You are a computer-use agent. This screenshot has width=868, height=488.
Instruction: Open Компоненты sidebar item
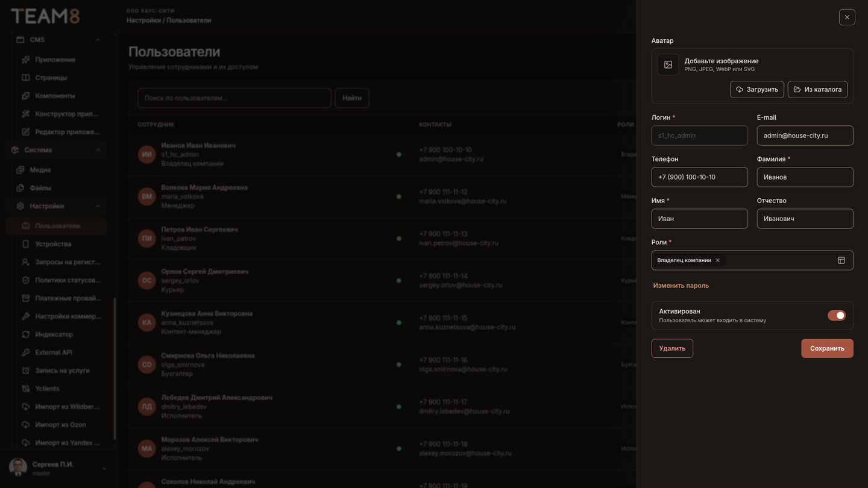tap(55, 96)
